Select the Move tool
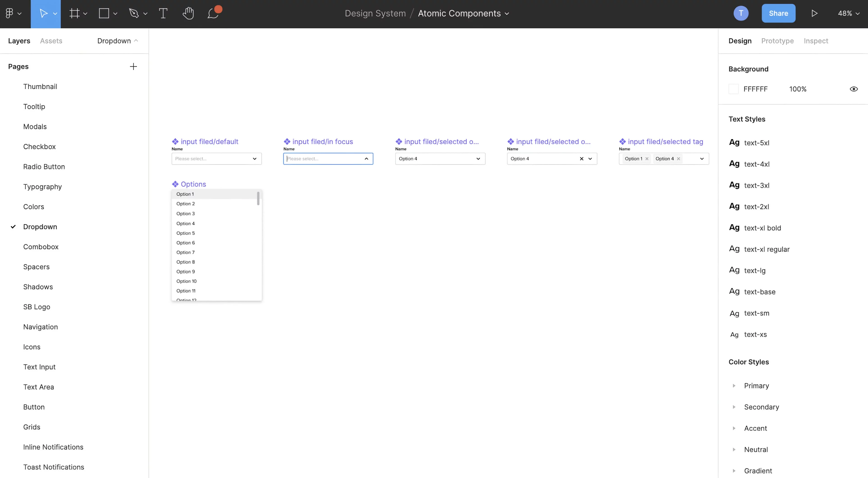This screenshot has height=478, width=868. [x=43, y=14]
